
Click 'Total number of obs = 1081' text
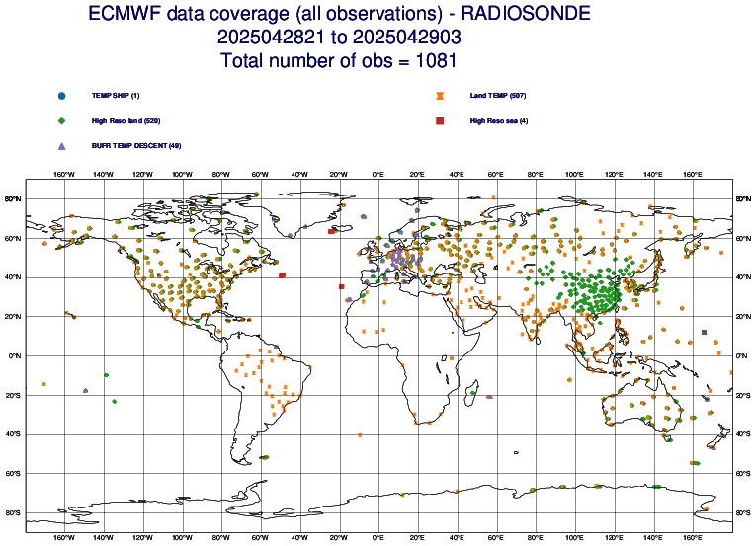[338, 61]
